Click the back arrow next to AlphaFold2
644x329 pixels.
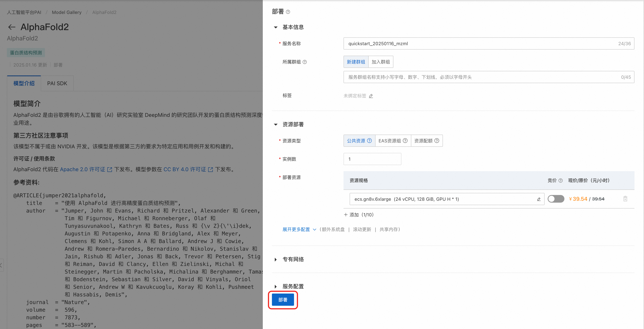(12, 27)
